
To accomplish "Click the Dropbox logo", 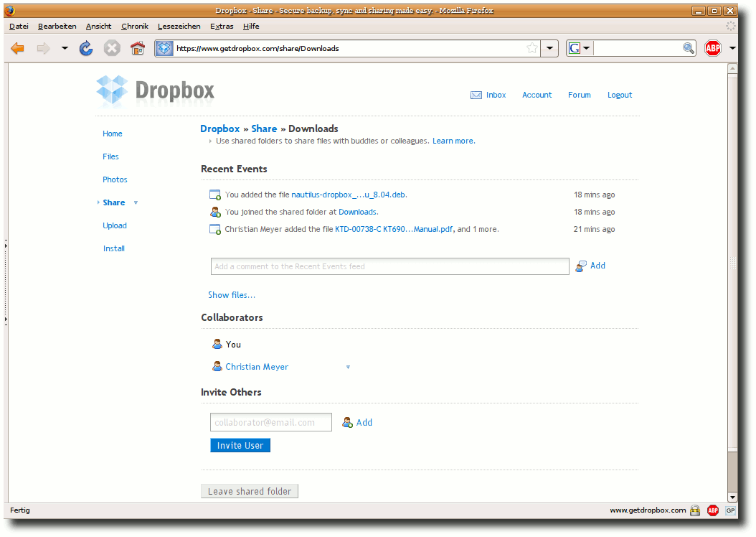I will 155,90.
